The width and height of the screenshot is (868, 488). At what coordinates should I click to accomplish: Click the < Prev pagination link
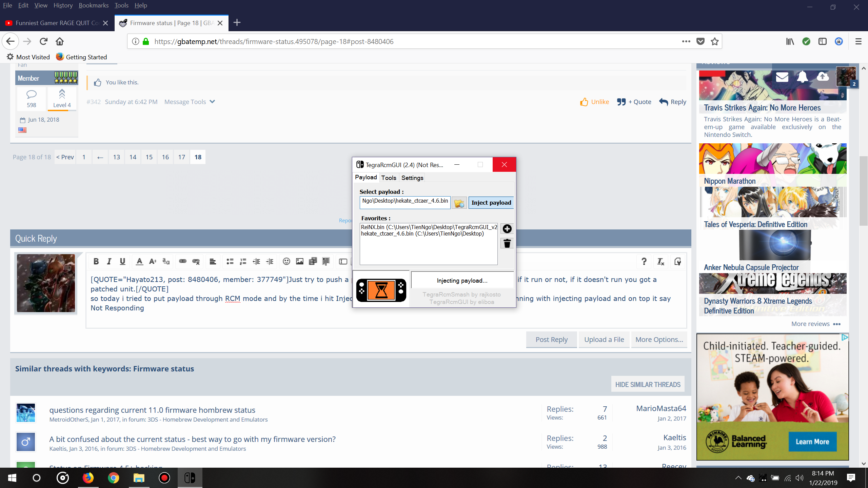tap(65, 157)
